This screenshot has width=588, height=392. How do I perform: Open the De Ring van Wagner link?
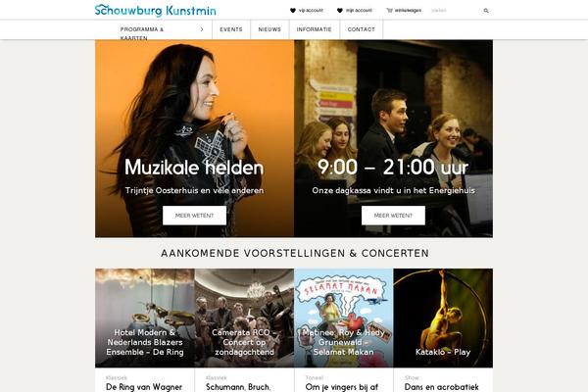click(x=144, y=387)
